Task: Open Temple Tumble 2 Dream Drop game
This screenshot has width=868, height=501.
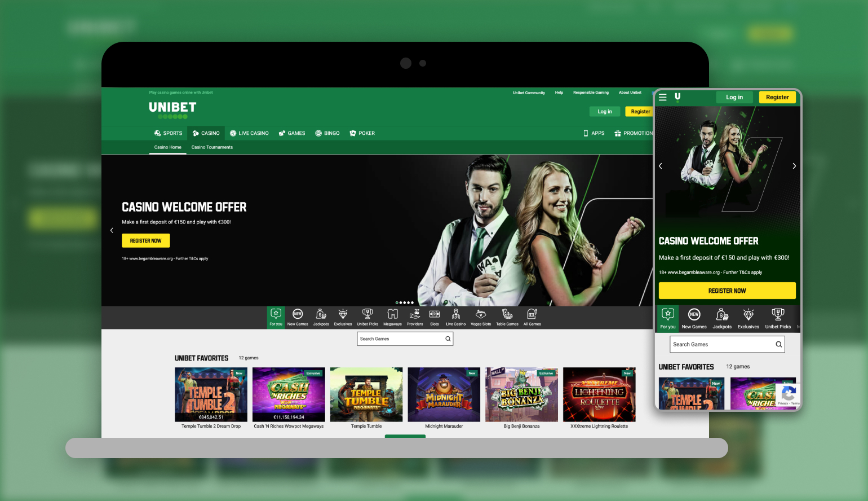Action: pyautogui.click(x=211, y=394)
